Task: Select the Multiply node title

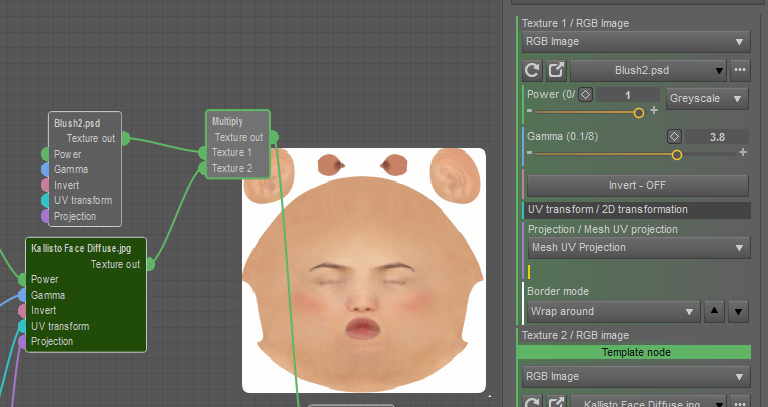Action: click(x=227, y=121)
